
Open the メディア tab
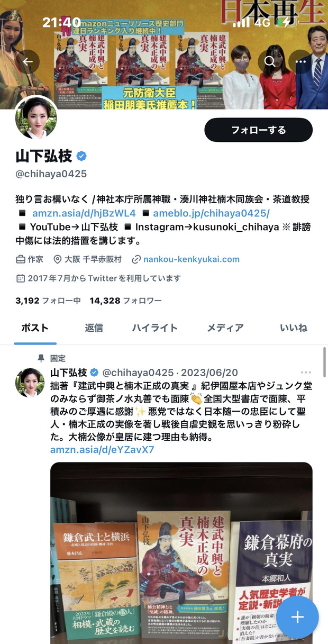pyautogui.click(x=225, y=328)
